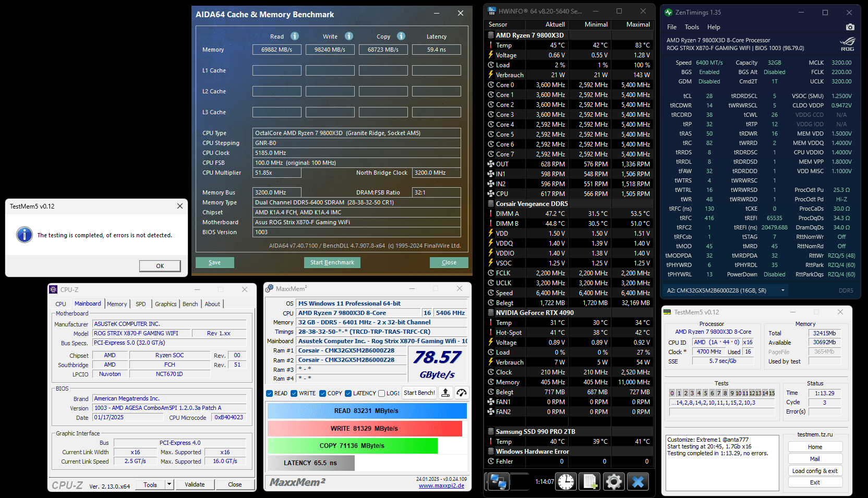Click the MaxxMem upload results icon
868x498 pixels.
click(445, 393)
